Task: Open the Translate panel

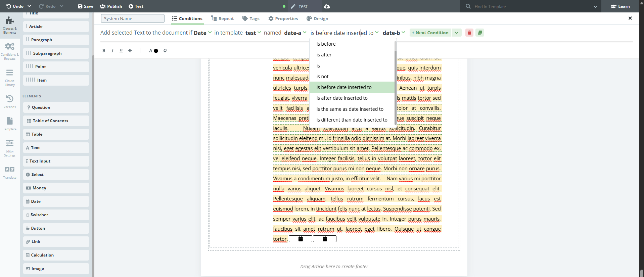Action: 10,172
